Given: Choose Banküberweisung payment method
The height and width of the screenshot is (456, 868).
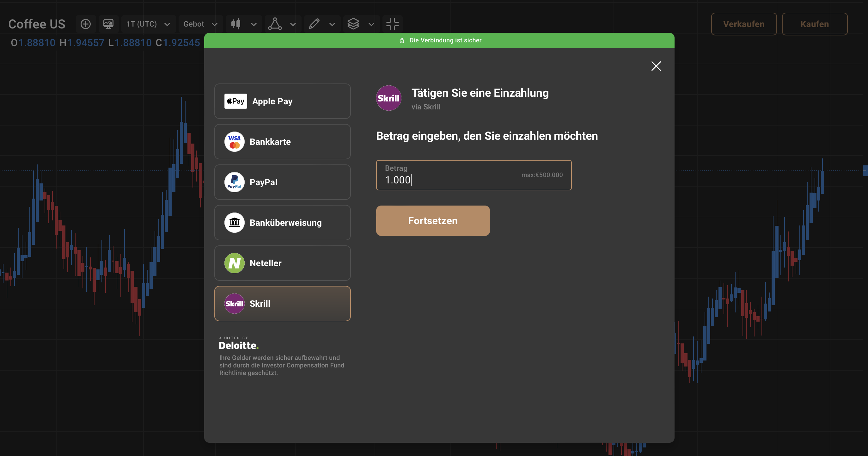Looking at the screenshot, I should click(x=282, y=222).
